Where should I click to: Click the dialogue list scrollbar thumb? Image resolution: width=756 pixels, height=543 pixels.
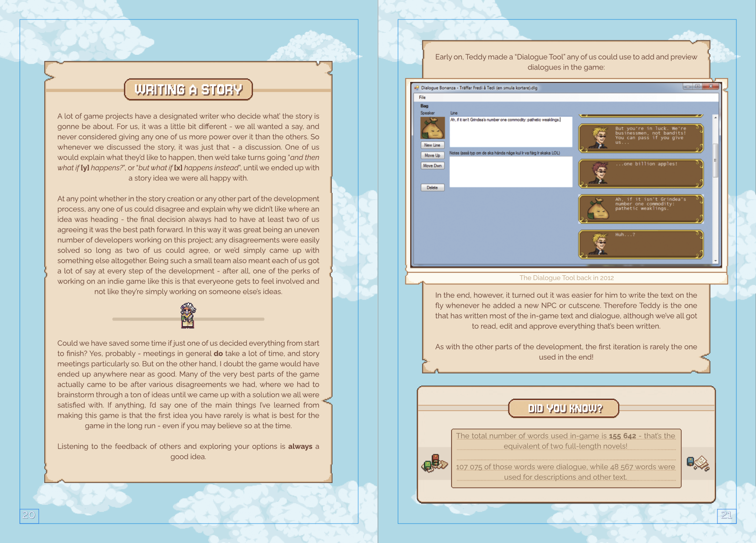click(716, 161)
